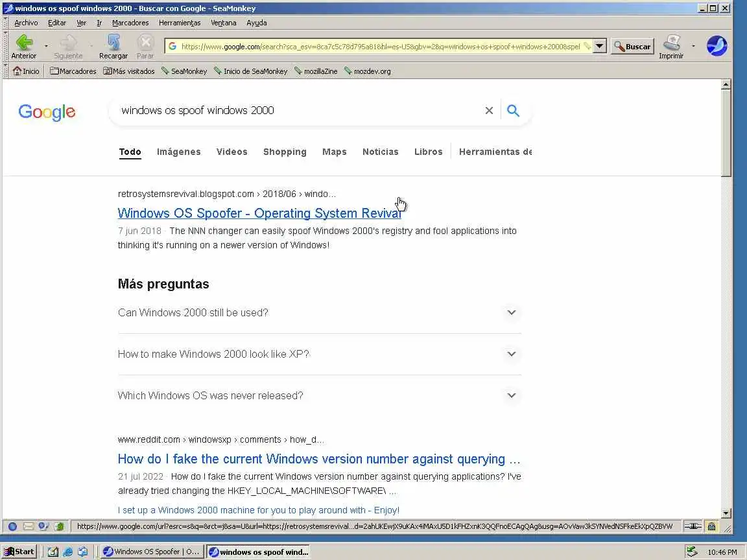Viewport: 747px width, 560px height.
Task: Clear the search query with X
Action: coord(489,110)
